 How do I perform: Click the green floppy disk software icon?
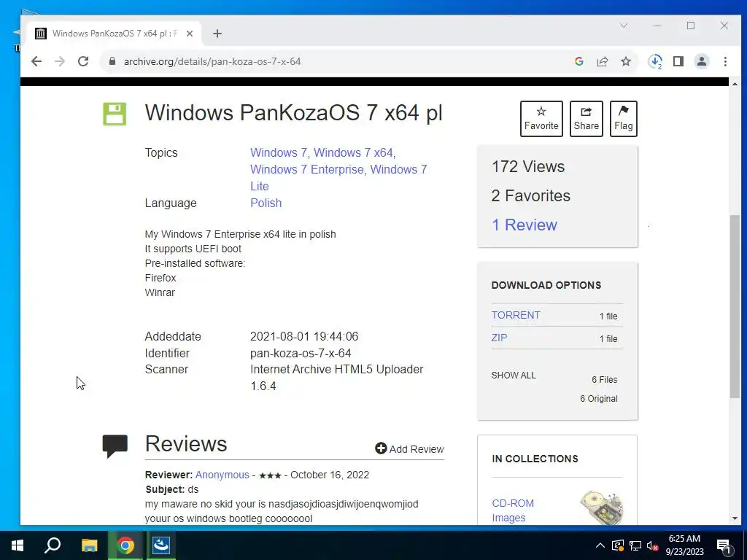point(115,114)
